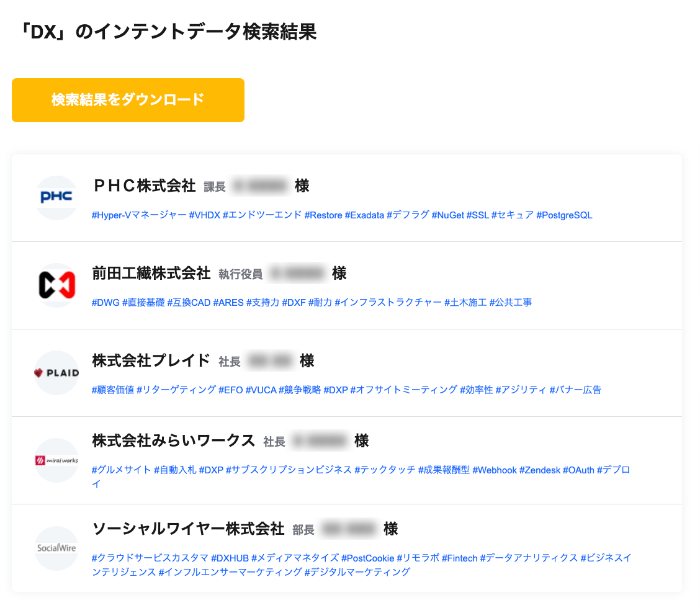
Task: Select the #公共工事 hashtag
Action: point(511,303)
